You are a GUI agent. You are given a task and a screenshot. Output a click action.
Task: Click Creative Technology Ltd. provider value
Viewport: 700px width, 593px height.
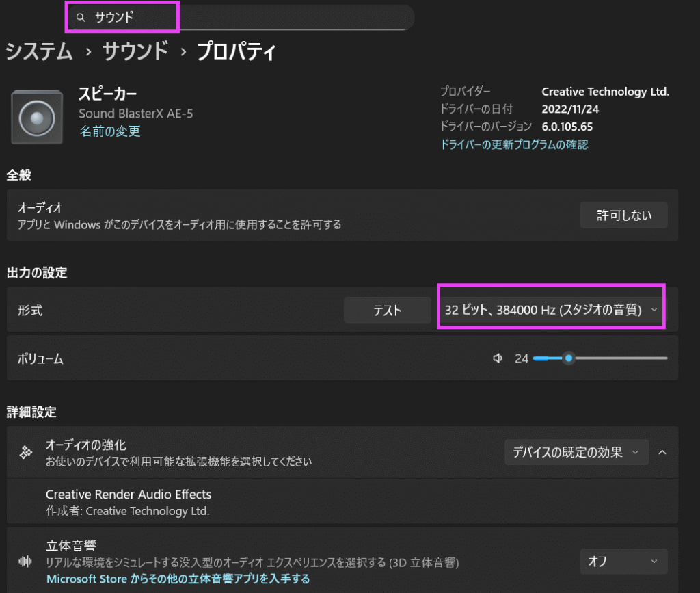(606, 92)
